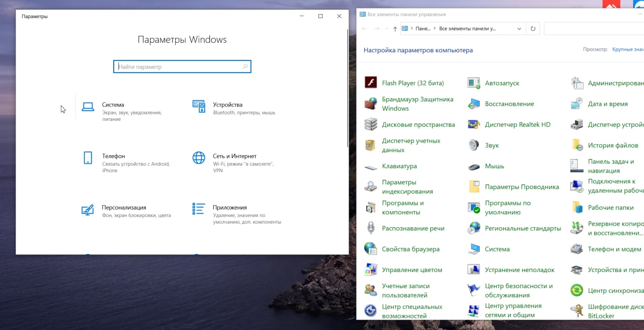Click the Система icon in Control Panel
The image size is (644, 330).
click(x=474, y=249)
